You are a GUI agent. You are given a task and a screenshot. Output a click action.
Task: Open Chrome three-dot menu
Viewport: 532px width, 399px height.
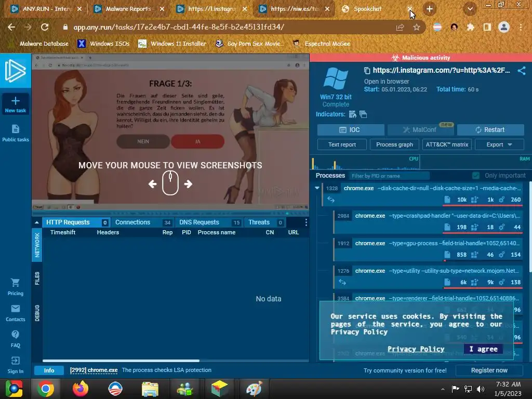521,27
